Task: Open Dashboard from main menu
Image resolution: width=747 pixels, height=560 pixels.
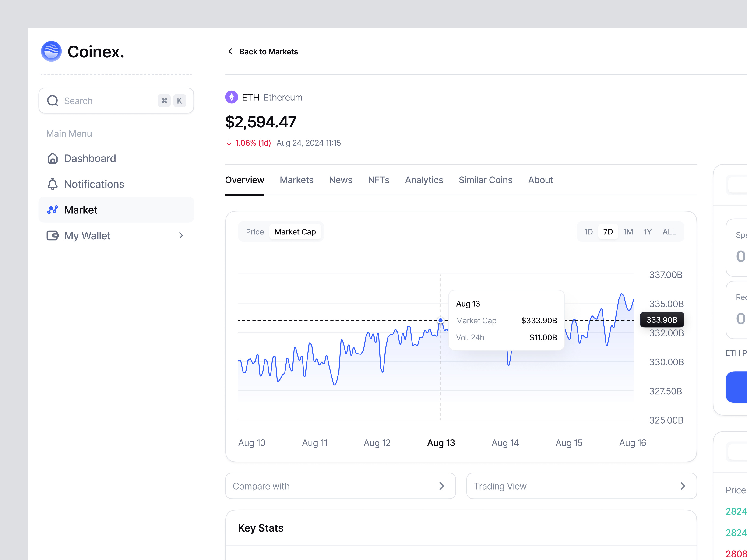Action: point(116,158)
